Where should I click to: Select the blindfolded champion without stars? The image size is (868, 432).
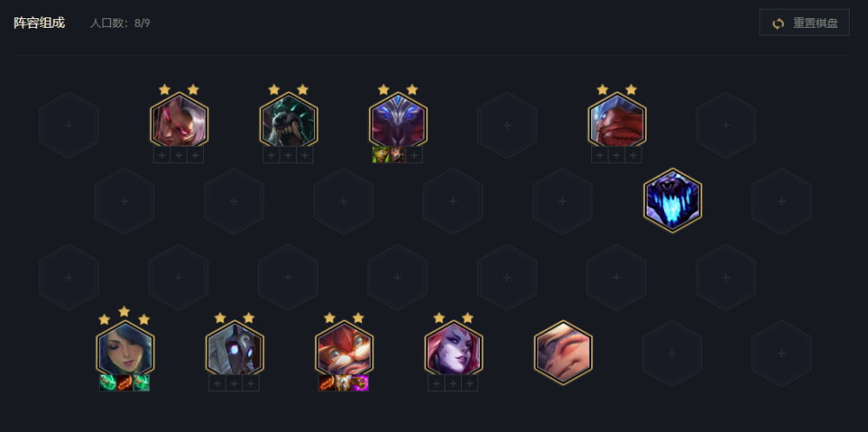(563, 352)
